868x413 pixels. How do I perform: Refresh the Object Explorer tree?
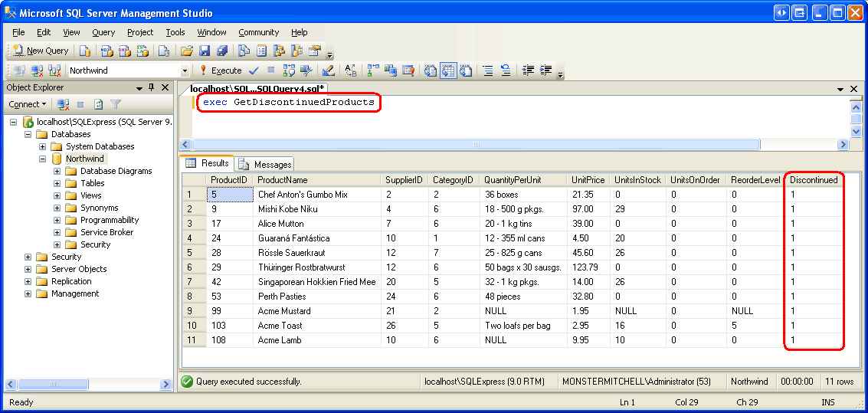(x=98, y=104)
